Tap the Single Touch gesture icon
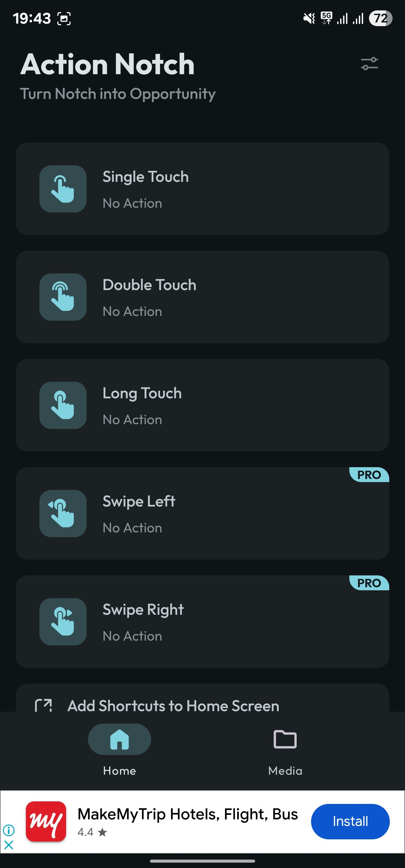Viewport: 405px width, 868px height. pyautogui.click(x=63, y=189)
